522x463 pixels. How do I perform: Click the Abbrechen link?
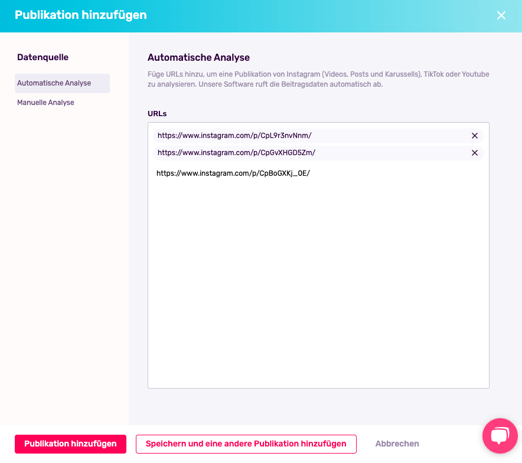[397, 444]
